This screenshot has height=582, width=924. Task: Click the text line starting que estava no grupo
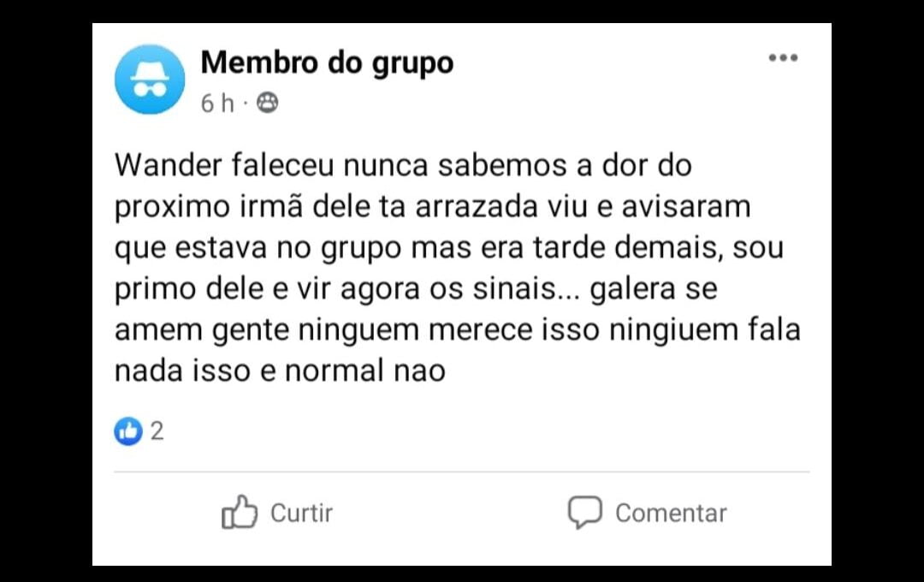449,248
